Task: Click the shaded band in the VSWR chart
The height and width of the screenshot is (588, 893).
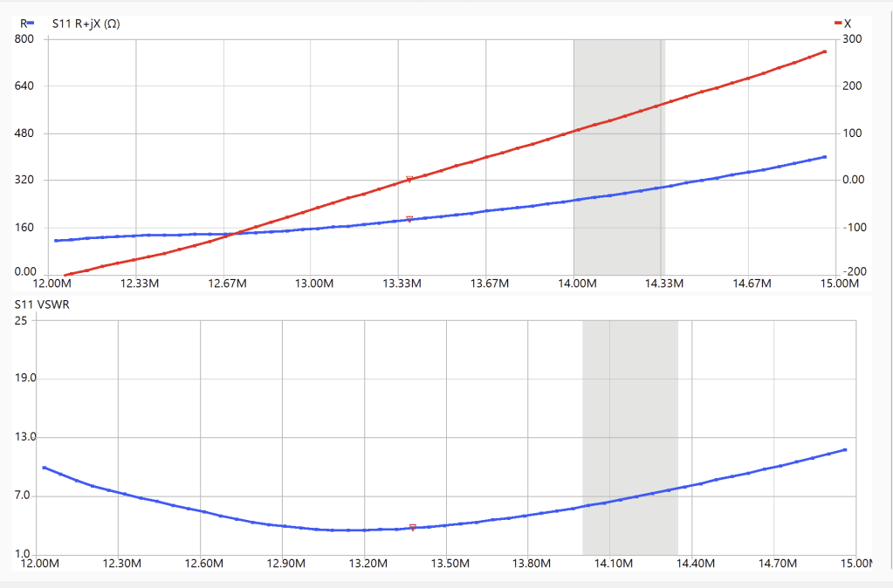Action: (x=629, y=436)
